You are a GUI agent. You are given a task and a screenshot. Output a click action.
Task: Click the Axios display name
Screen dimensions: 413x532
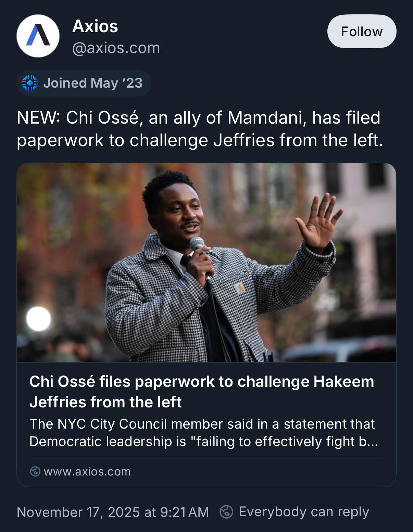(x=95, y=26)
